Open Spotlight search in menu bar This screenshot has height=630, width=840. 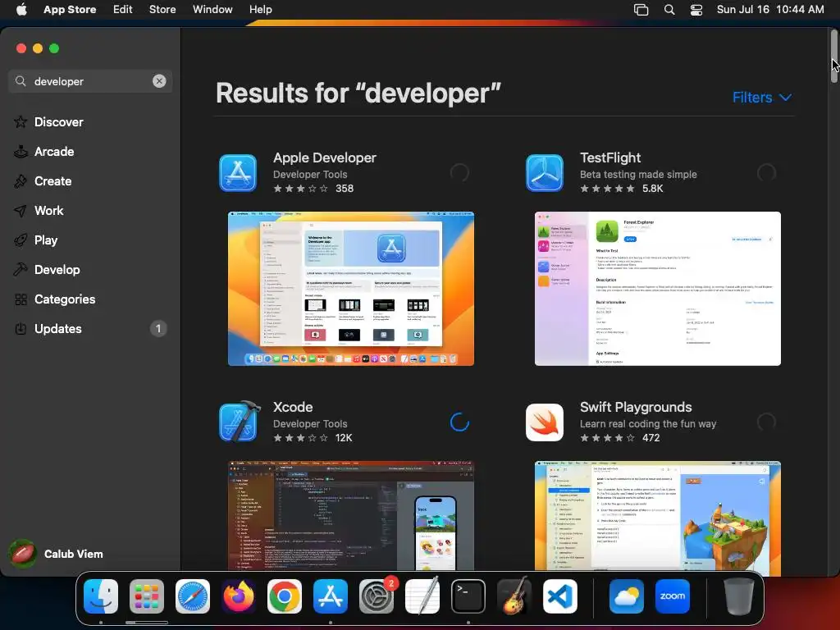pos(669,9)
